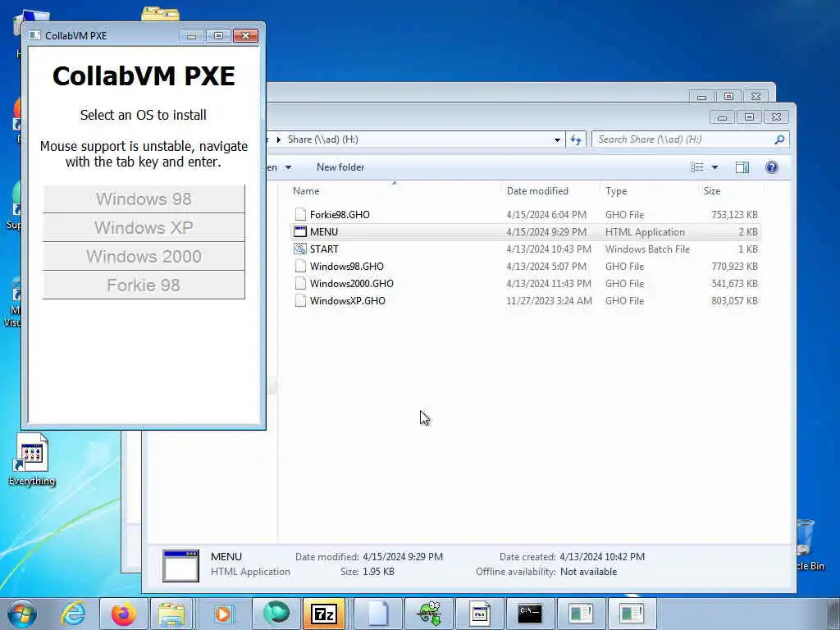Maximize the Share (H:) Explorer window

point(749,116)
